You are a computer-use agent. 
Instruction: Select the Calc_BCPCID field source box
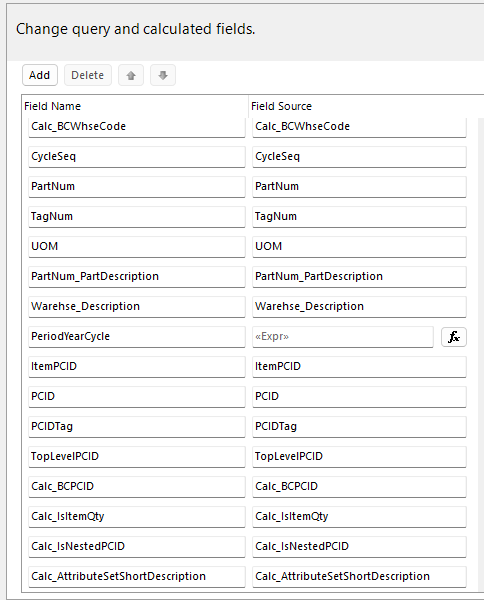coord(359,487)
